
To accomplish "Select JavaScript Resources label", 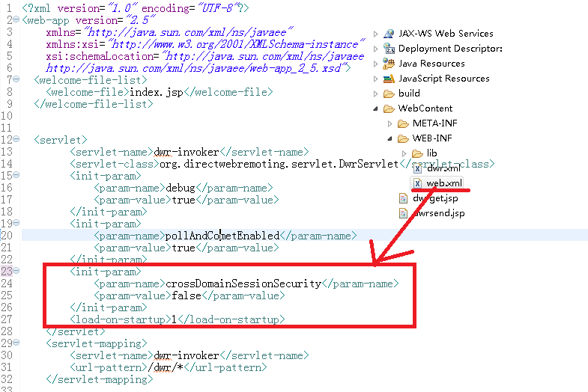I will tap(444, 79).
